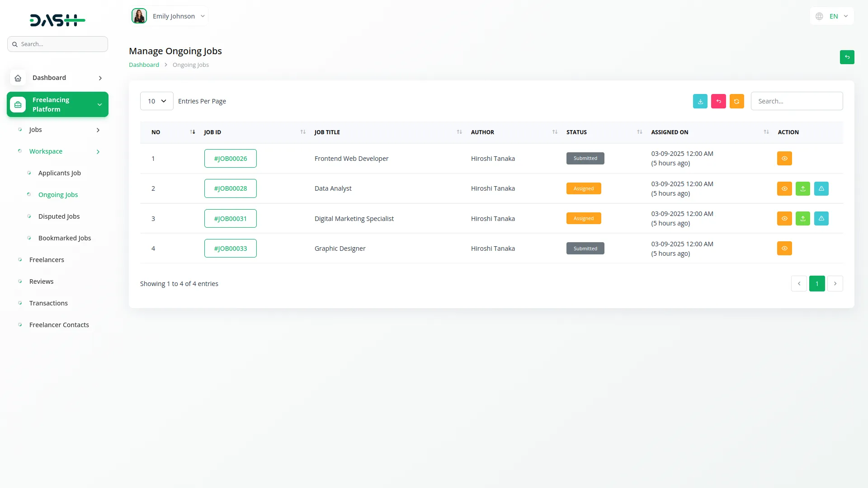Export the ongoing jobs table
The width and height of the screenshot is (868, 488).
tap(700, 101)
